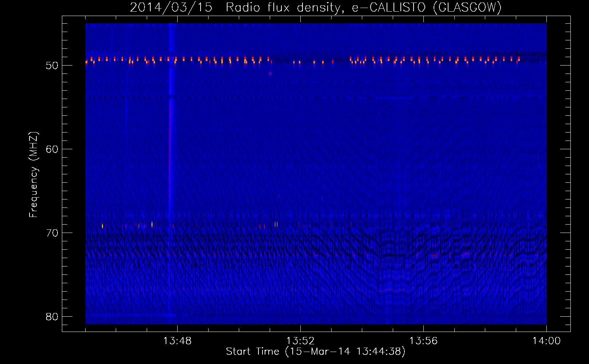The image size is (589, 364).
Task: Click the 13:48 time tick label
Action: tap(177, 341)
